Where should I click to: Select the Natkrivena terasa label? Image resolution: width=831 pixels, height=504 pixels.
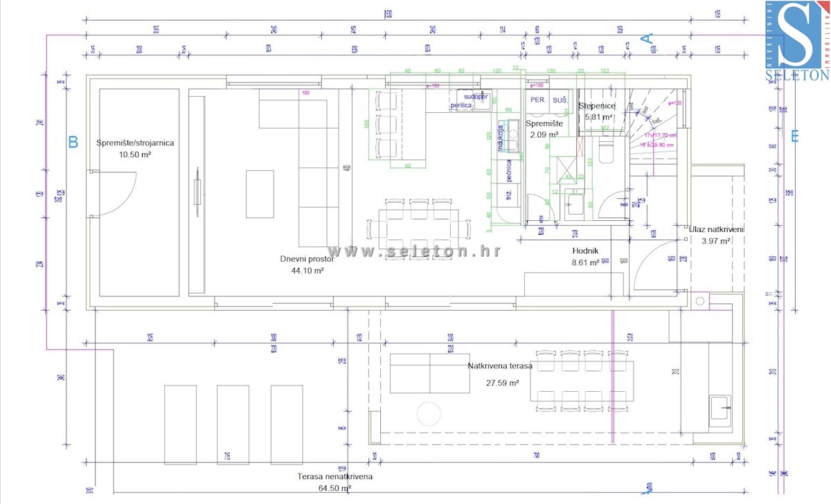click(x=501, y=364)
